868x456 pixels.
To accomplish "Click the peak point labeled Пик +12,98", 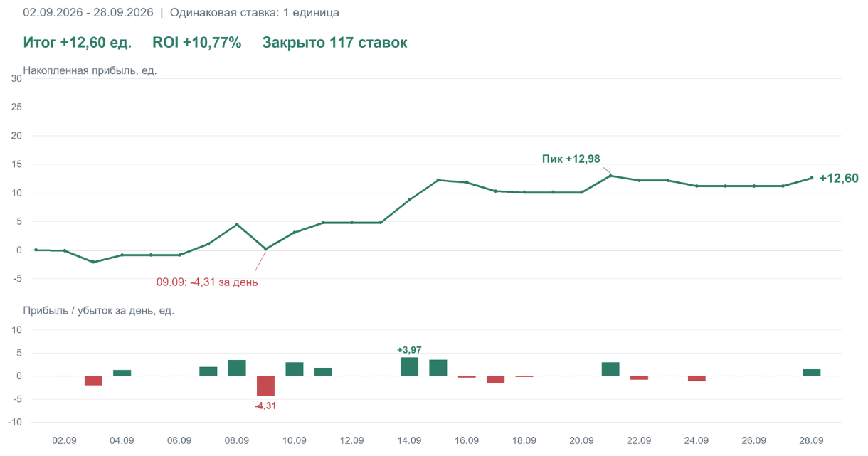I will [610, 176].
